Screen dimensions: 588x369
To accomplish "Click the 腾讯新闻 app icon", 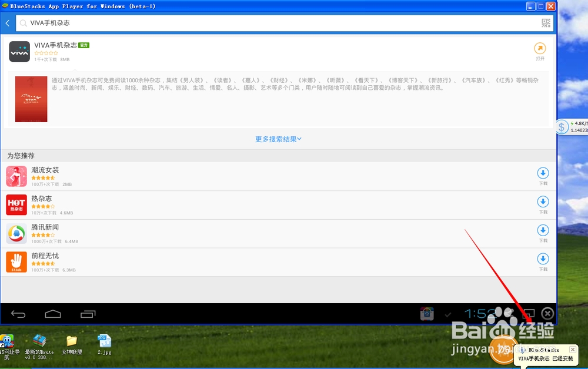I will [x=16, y=233].
